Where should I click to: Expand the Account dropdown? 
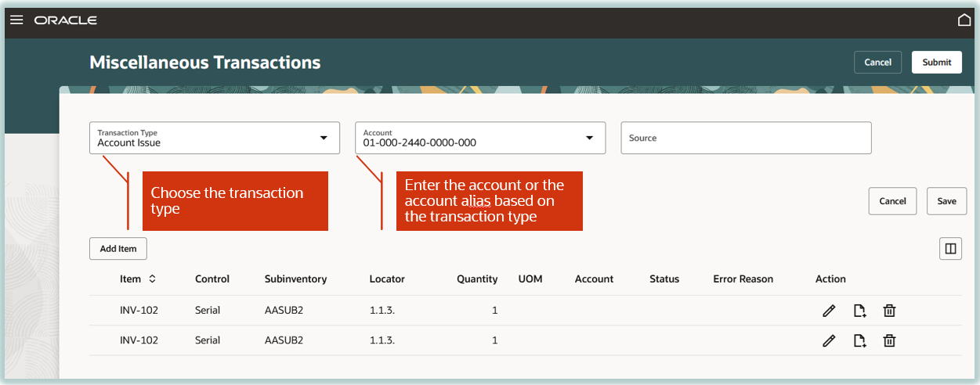coord(589,138)
